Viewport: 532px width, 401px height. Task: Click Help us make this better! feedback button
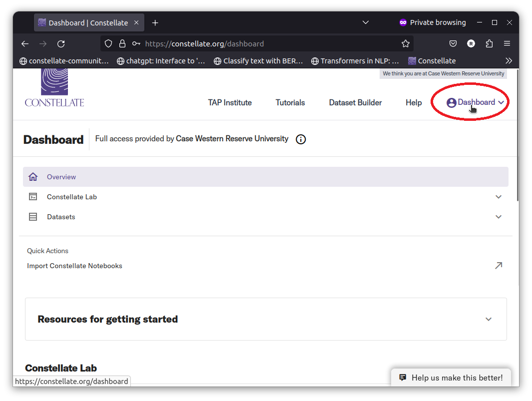coord(451,378)
